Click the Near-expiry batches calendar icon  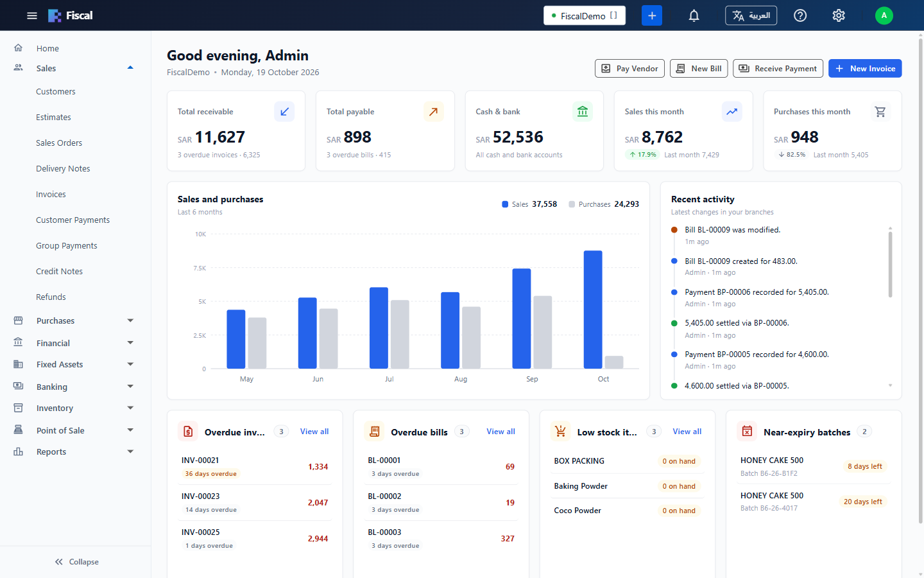pos(747,432)
